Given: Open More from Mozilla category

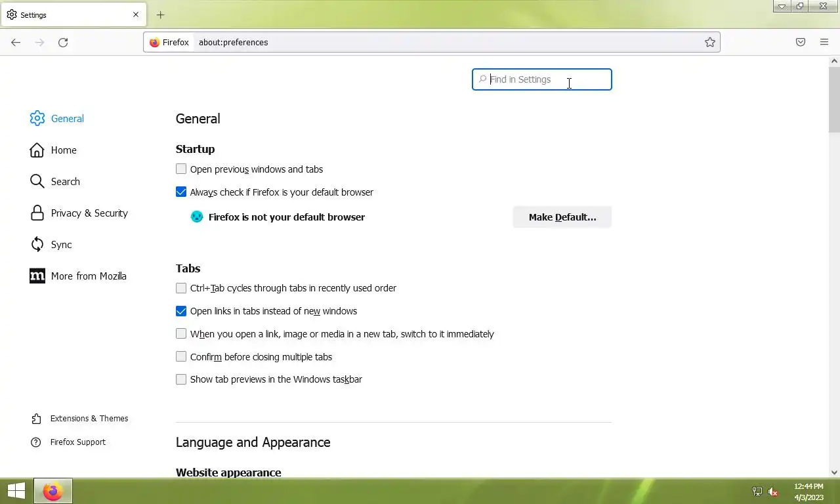Looking at the screenshot, I should tap(89, 276).
